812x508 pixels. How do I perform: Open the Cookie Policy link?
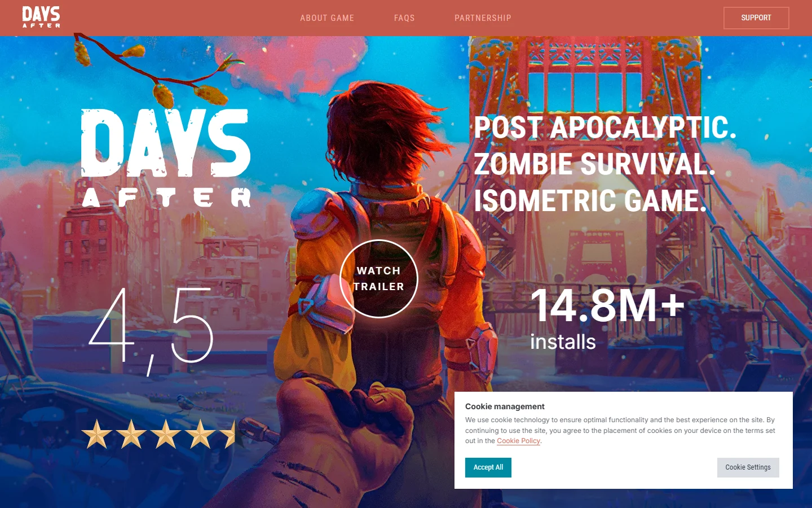coord(518,441)
